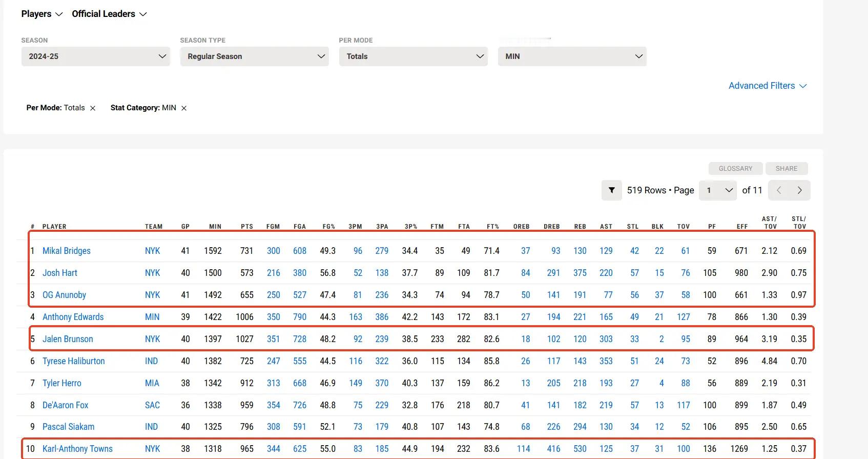Go to previous page arrow

tap(779, 190)
